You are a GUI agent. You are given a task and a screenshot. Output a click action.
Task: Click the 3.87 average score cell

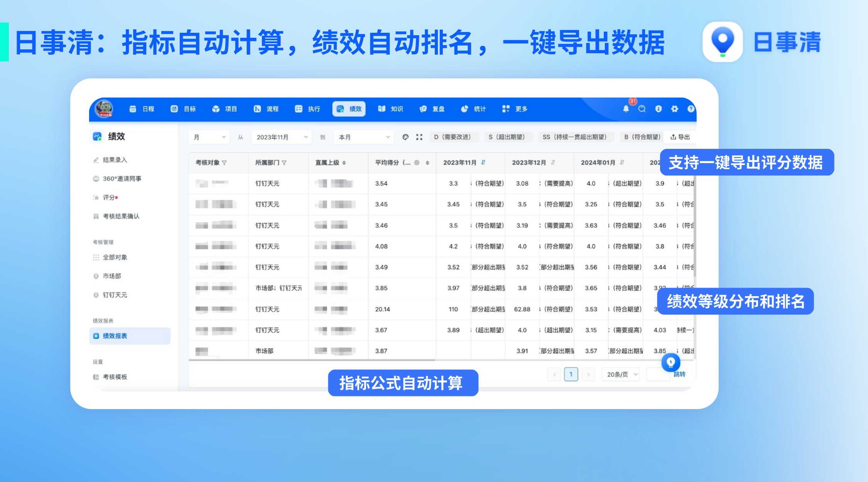coord(402,351)
